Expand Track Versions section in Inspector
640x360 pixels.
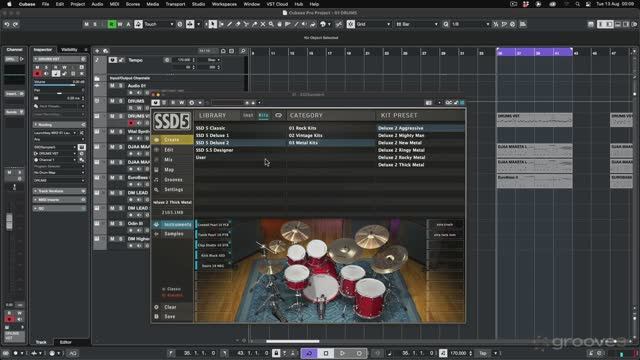60,191
